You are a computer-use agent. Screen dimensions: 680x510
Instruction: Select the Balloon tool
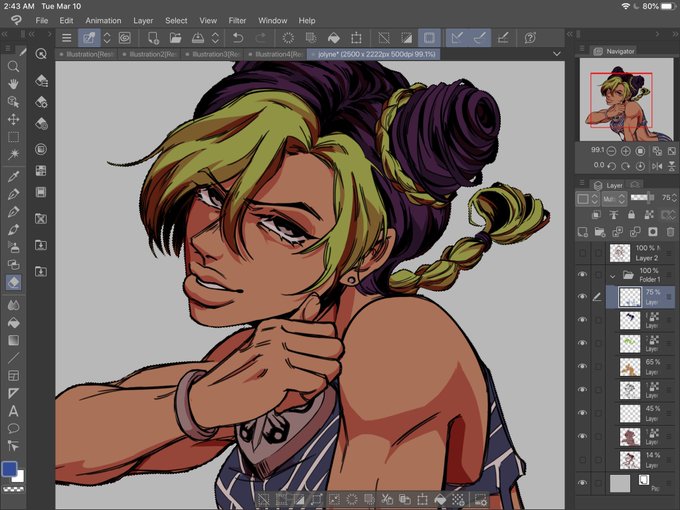[13, 428]
